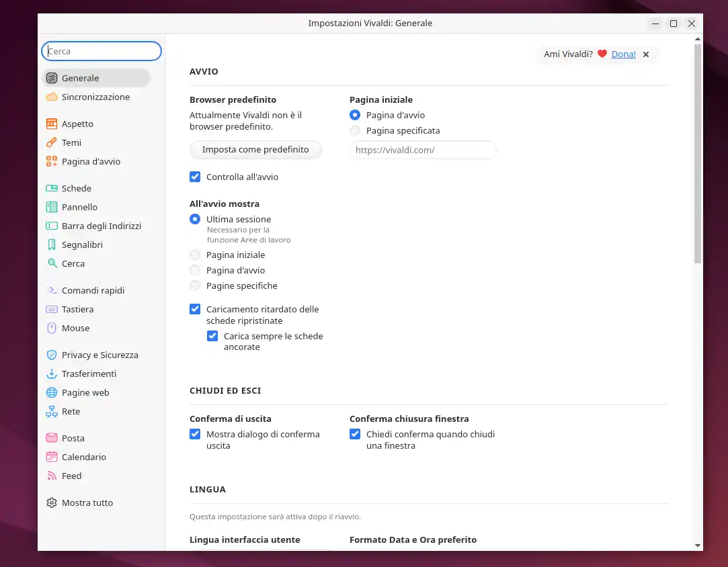
Task: Click the Tastiera keyboard icon
Action: coord(52,310)
